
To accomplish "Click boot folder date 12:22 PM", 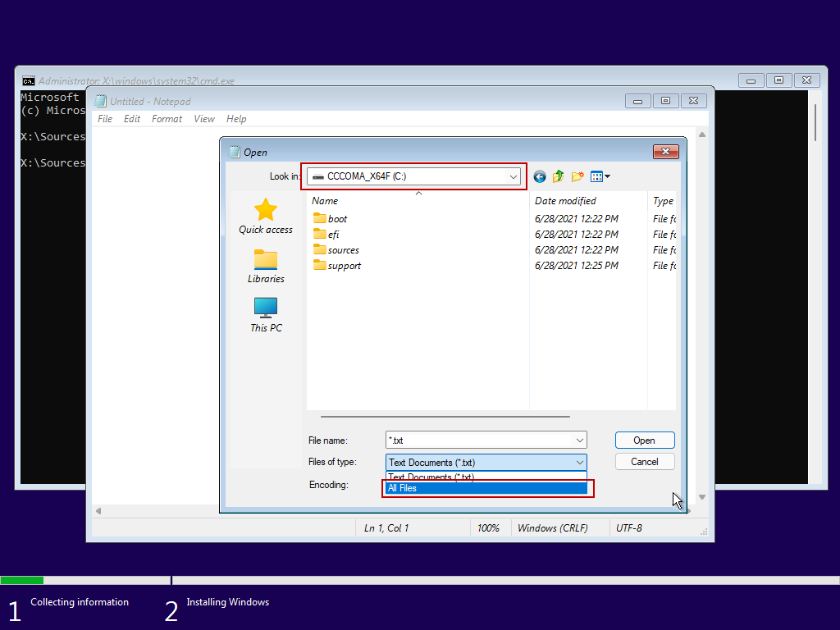I will 577,218.
